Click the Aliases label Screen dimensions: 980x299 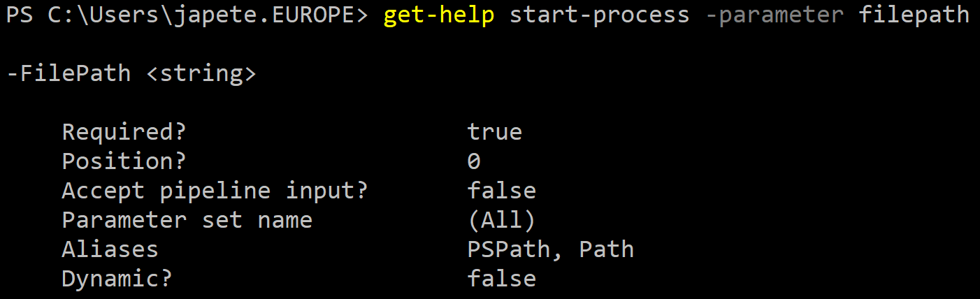(110, 249)
